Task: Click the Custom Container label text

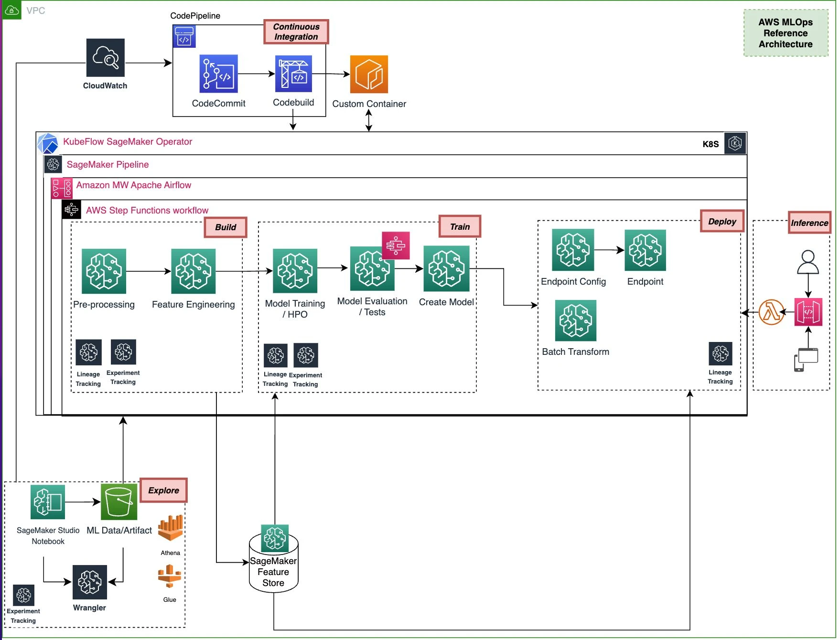Action: pyautogui.click(x=369, y=104)
